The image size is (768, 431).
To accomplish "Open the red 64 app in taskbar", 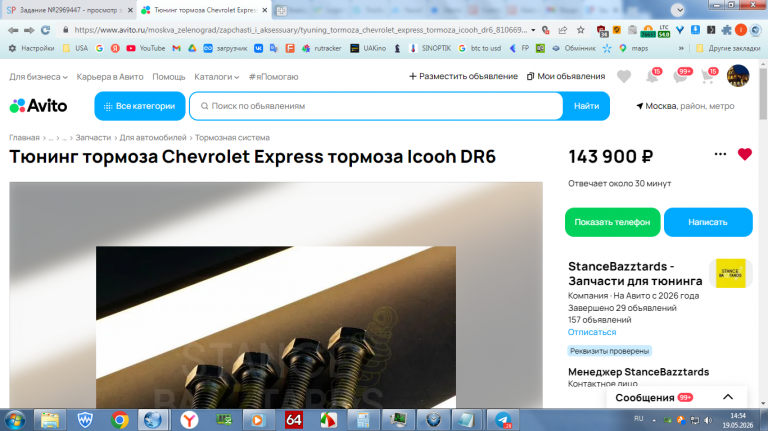I will [293, 420].
